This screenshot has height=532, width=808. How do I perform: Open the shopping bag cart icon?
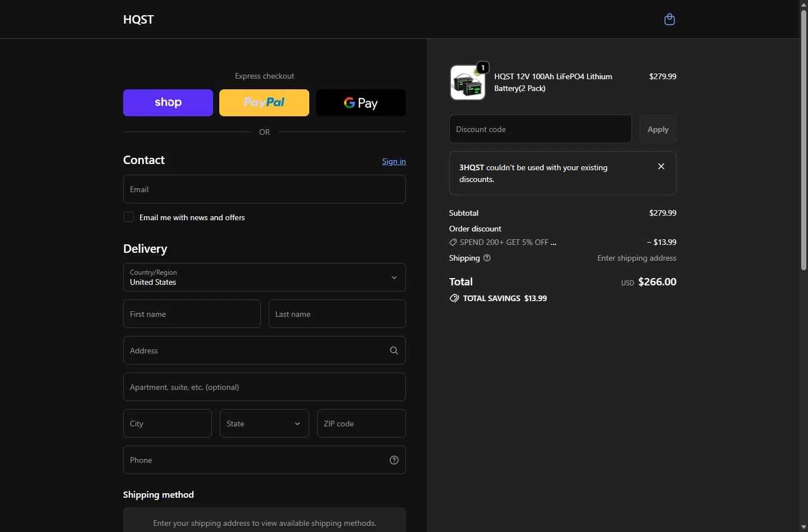point(669,19)
